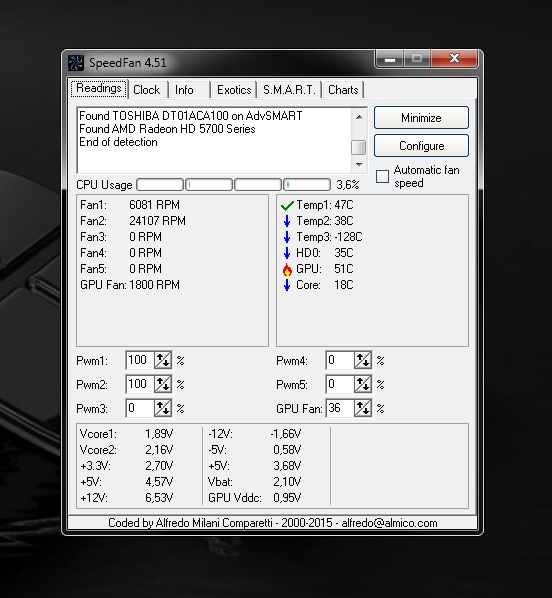Click into the Pwm1 value field

(140, 360)
